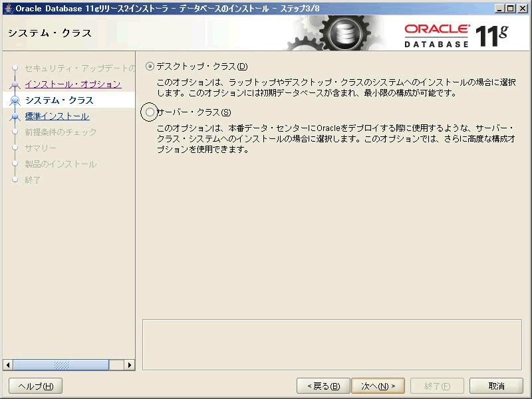Screen dimensions: 532x399
Task: Click the 標準インストール step bullet icon
Action: coord(15,116)
